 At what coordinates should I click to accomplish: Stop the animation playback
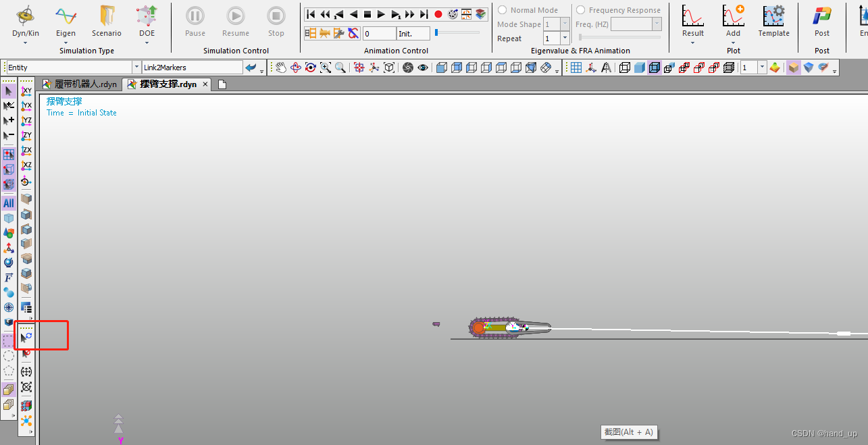click(x=367, y=14)
